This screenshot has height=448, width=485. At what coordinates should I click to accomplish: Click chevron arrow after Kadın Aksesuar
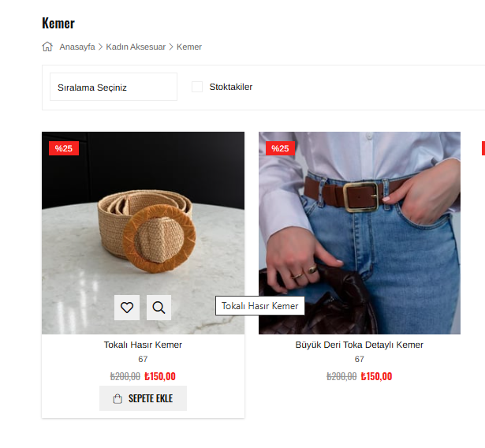(171, 47)
